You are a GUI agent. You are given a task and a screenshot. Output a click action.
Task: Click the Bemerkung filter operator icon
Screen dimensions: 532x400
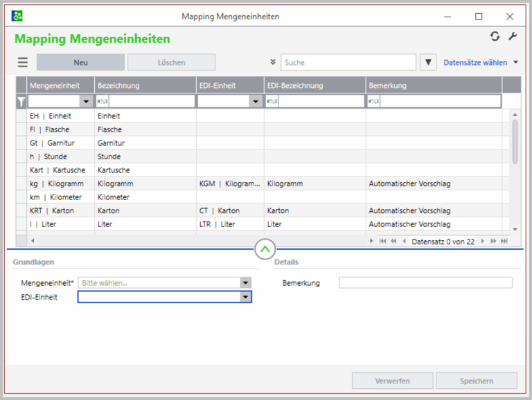pyautogui.click(x=374, y=101)
